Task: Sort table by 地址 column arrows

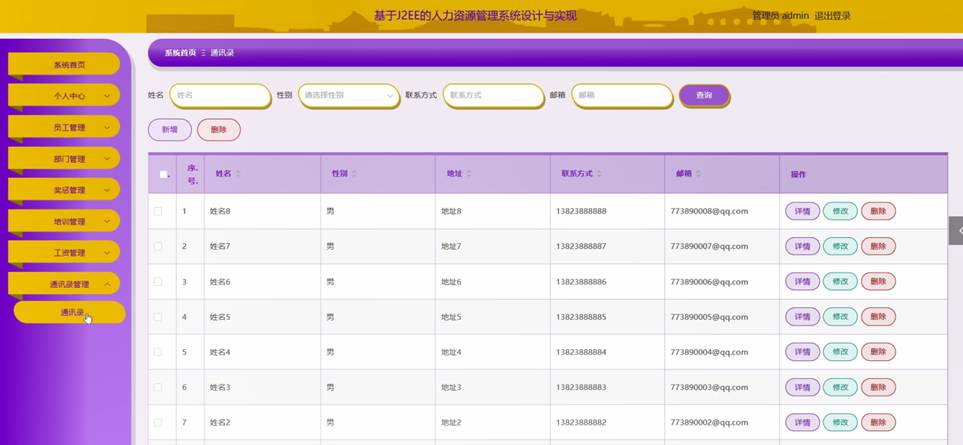Action: (469, 174)
